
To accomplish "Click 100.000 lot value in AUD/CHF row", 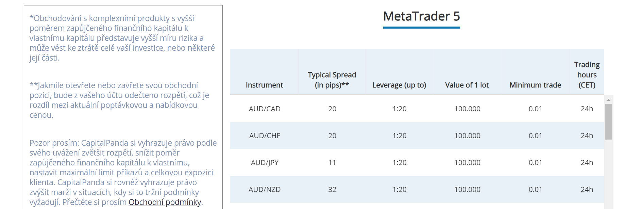I will click(467, 136).
